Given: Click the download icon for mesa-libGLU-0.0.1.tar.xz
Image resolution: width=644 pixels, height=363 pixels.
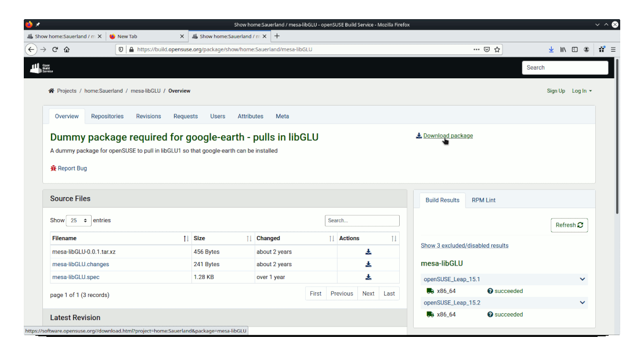Looking at the screenshot, I should point(368,251).
